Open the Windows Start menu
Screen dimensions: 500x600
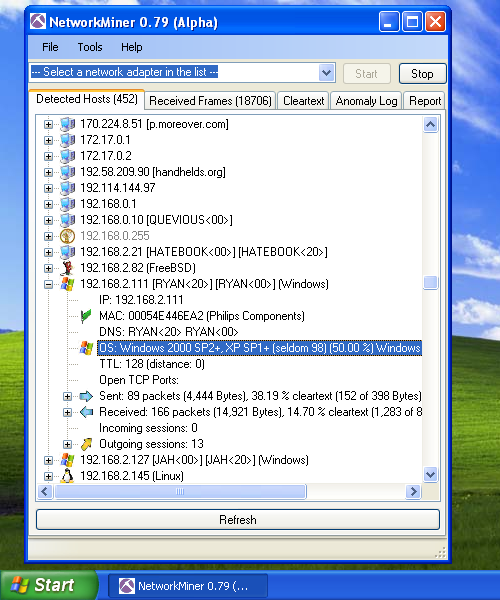tap(49, 585)
